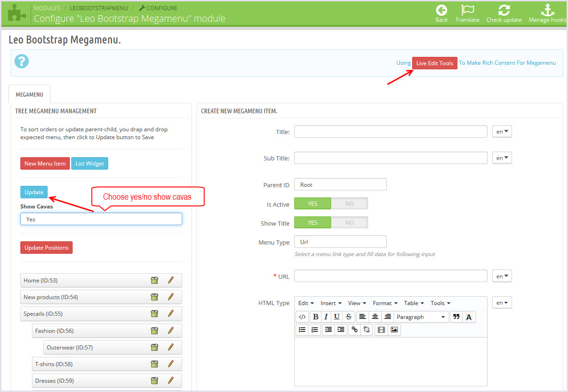Decrease indent in editor
This screenshot has width=568, height=392.
pos(328,330)
